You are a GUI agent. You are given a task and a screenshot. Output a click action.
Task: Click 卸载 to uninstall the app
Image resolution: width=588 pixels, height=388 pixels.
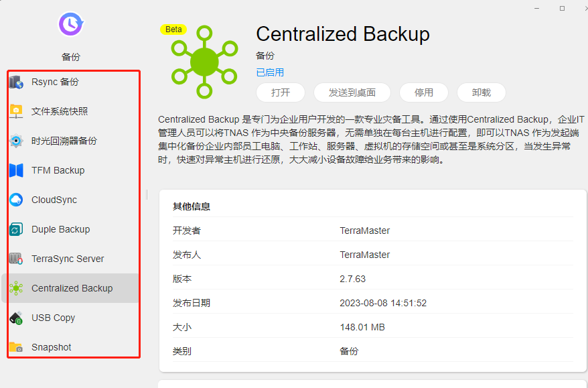pos(481,92)
